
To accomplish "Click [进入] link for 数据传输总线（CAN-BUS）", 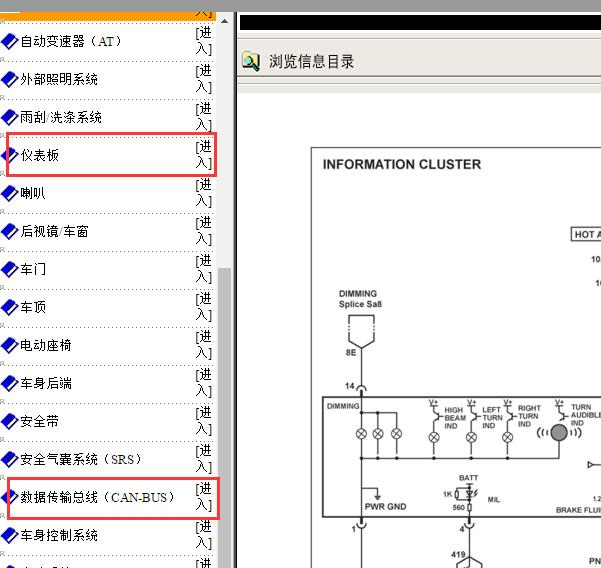I will [204, 497].
